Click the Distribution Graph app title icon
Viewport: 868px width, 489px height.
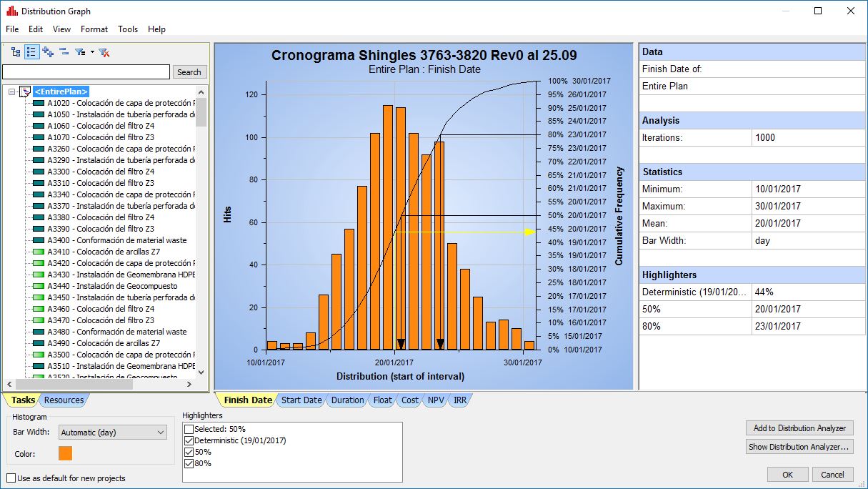click(x=11, y=11)
